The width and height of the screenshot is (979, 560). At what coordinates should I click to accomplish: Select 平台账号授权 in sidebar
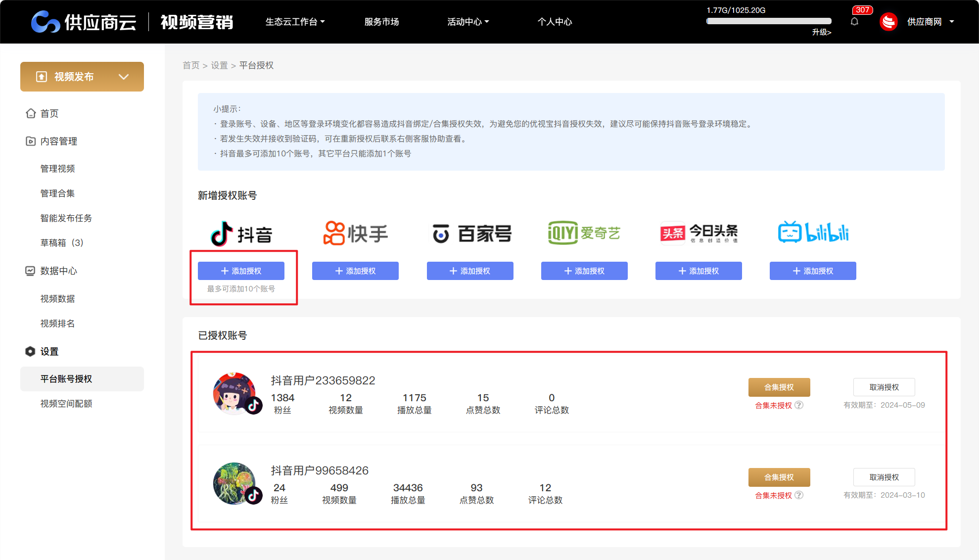[x=82, y=379]
